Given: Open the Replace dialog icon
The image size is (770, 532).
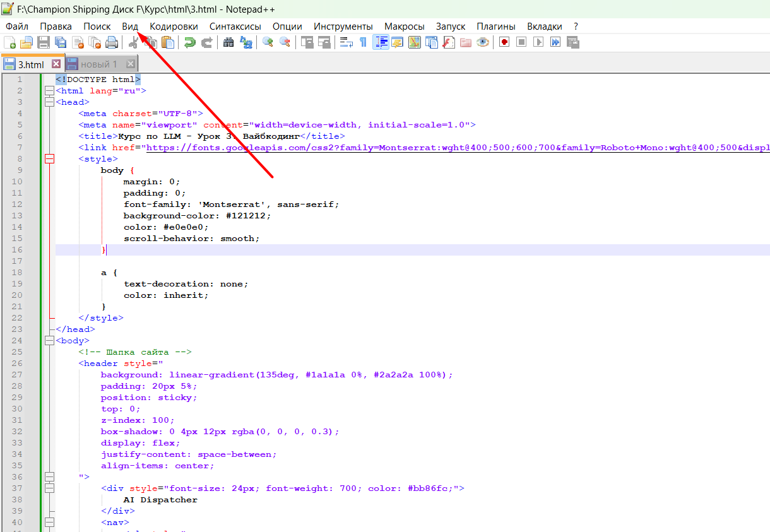Looking at the screenshot, I should point(246,42).
